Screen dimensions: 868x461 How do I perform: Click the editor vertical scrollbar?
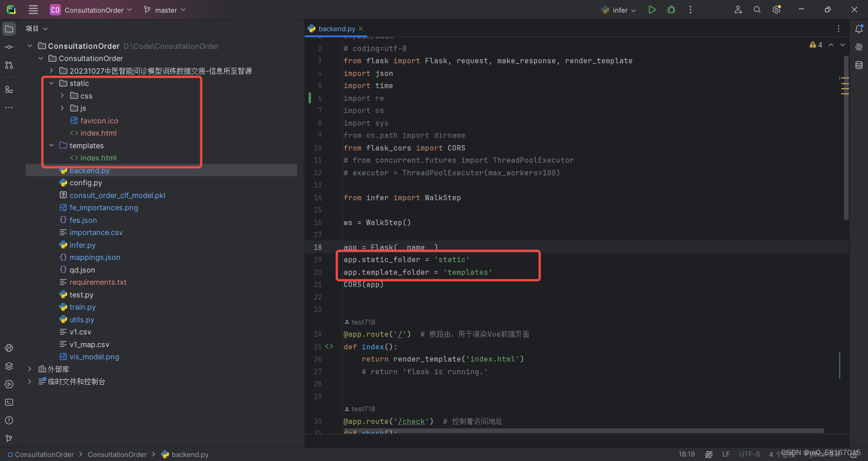(846, 138)
